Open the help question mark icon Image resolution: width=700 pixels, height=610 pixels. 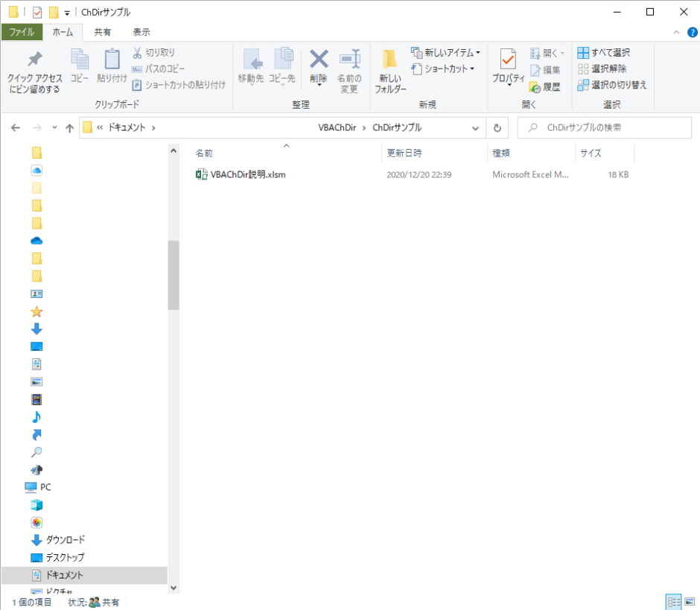point(692,32)
